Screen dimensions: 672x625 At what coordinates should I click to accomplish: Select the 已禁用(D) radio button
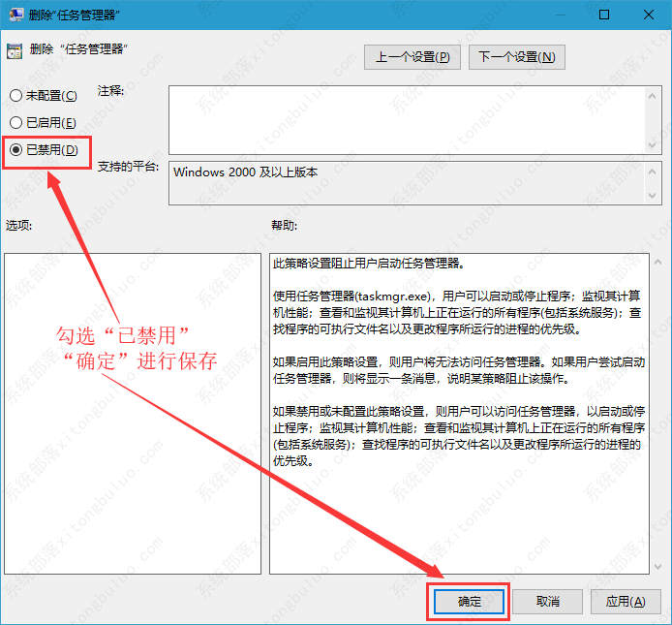(x=15, y=150)
